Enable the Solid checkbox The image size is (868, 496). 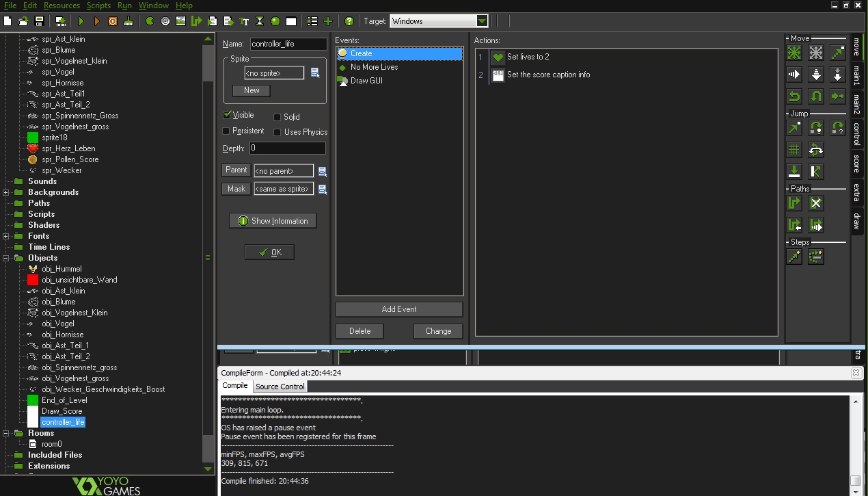click(x=277, y=117)
